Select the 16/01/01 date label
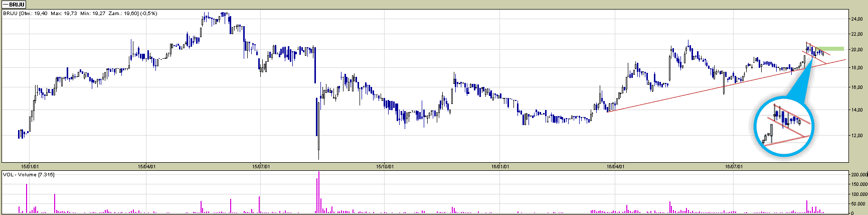The height and width of the screenshot is (215, 868). pyautogui.click(x=500, y=166)
